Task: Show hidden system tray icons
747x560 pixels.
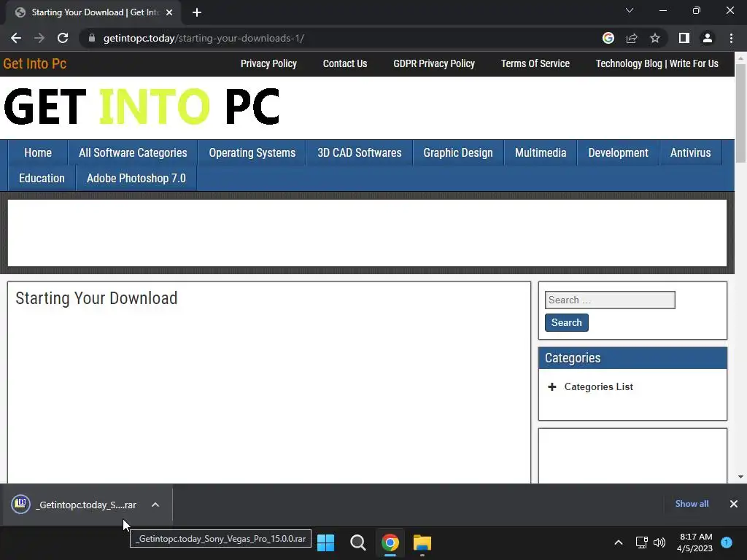Action: pyautogui.click(x=619, y=542)
